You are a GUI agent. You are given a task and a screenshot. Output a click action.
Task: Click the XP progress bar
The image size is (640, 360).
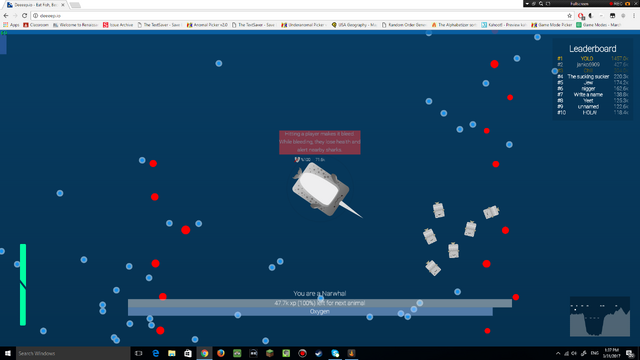320,303
